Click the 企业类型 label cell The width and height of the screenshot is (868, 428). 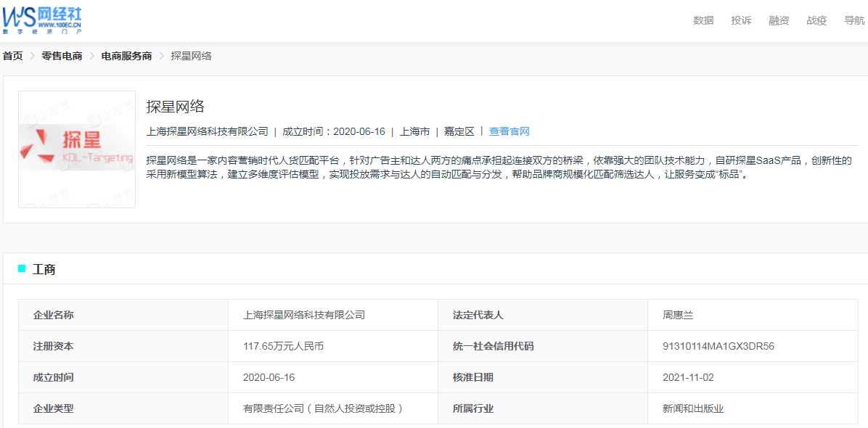123,408
